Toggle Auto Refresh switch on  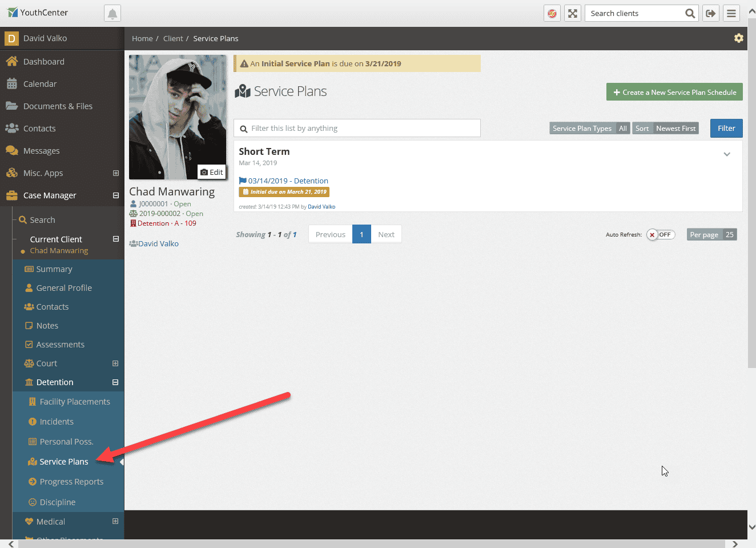pyautogui.click(x=661, y=235)
